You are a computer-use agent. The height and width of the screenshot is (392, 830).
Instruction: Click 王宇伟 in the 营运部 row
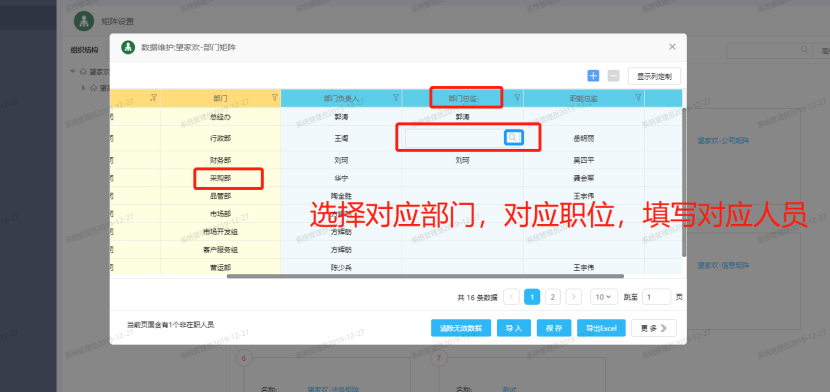584,267
